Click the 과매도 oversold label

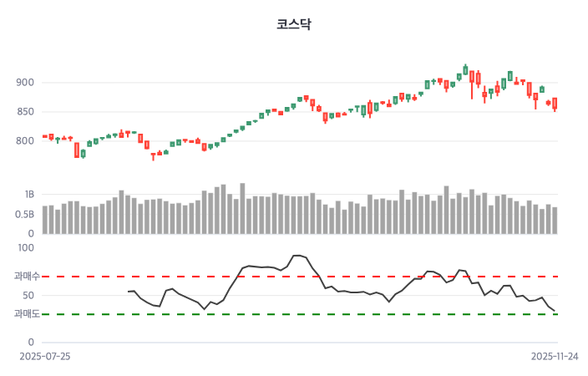27,314
